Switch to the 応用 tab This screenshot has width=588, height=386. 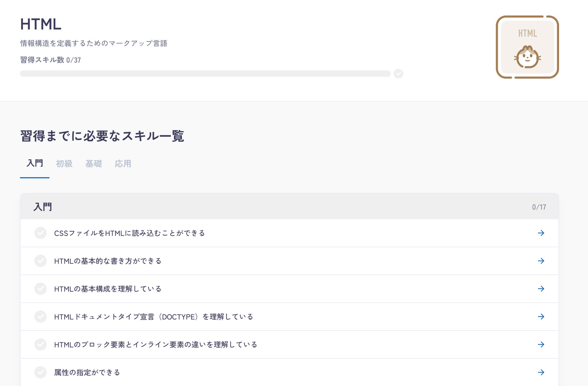(123, 163)
